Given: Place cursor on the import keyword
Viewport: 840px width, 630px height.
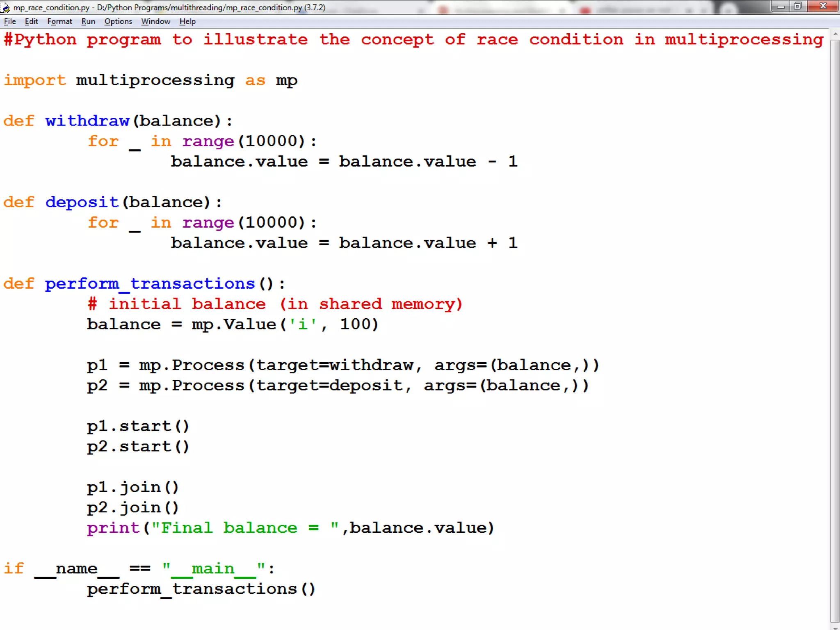Looking at the screenshot, I should 35,80.
